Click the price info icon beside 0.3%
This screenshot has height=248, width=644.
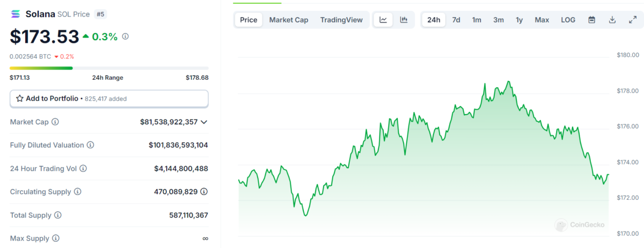click(125, 36)
